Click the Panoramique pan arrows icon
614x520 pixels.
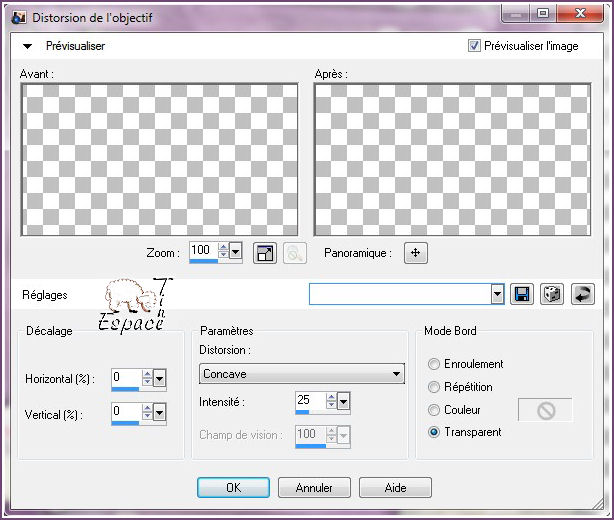point(415,253)
